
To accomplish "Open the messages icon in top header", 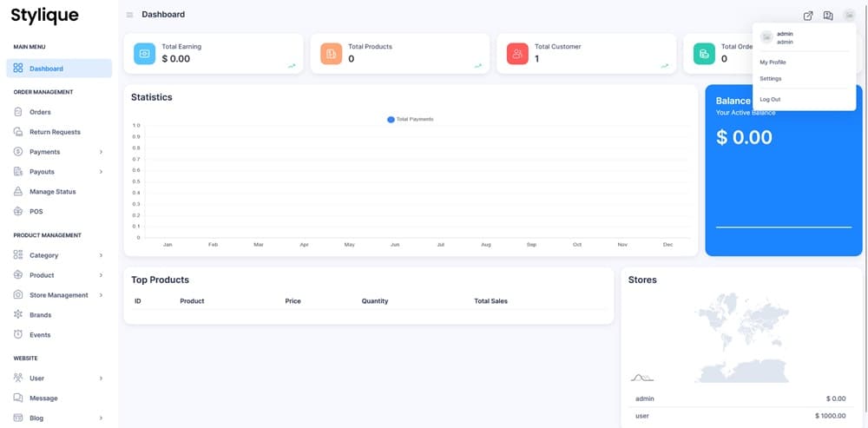I will click(x=828, y=16).
